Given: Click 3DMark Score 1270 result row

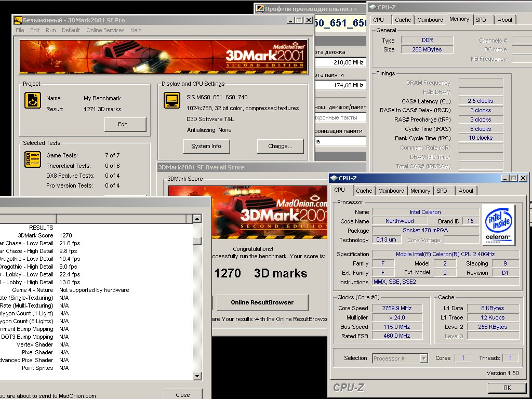Looking at the screenshot, I should (96, 235).
